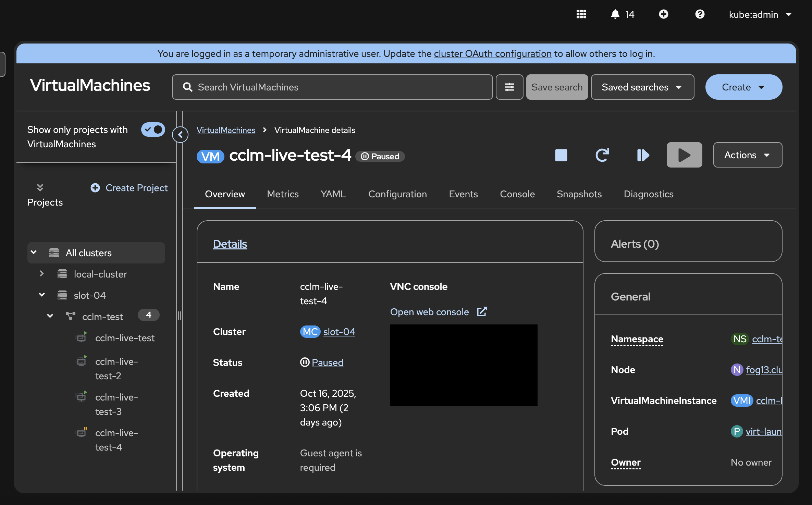Screen dimensions: 812x505
Task: Click external link icon beside Open web console
Action: click(x=482, y=311)
